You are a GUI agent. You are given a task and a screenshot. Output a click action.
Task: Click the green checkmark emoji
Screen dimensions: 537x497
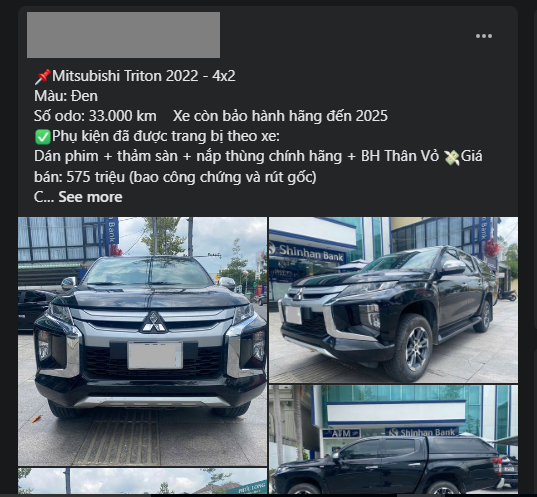click(x=43, y=137)
